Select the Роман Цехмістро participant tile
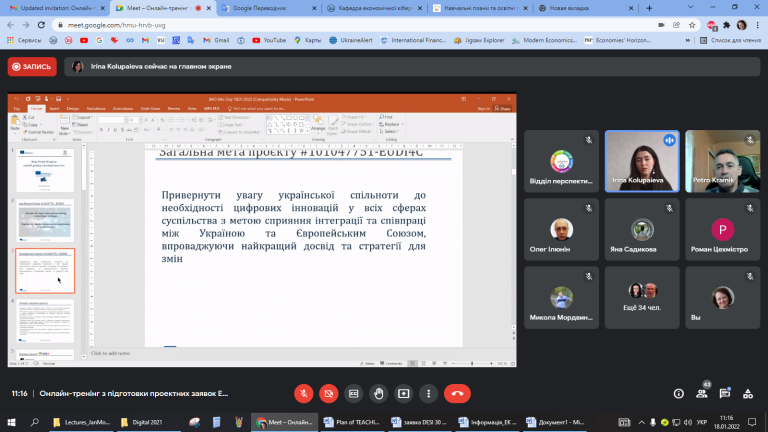Image resolution: width=768 pixels, height=432 pixels. pos(722,229)
